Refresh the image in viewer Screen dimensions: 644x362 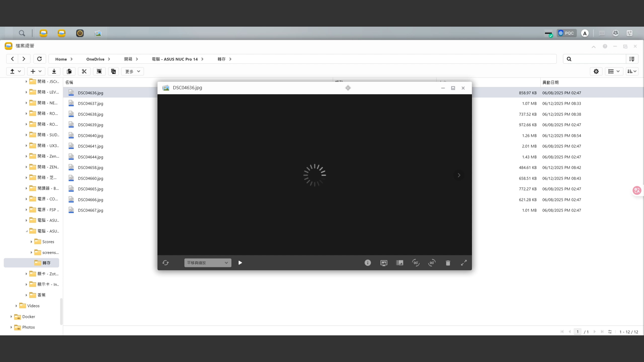pyautogui.click(x=166, y=263)
